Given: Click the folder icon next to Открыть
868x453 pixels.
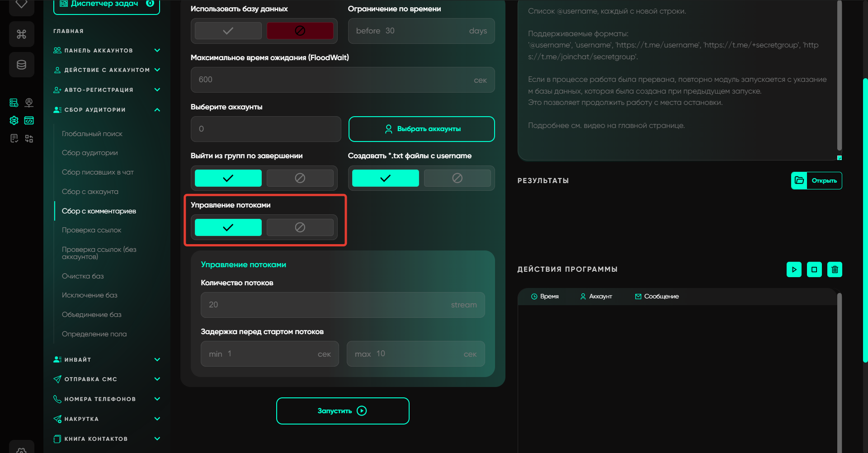Looking at the screenshot, I should (x=799, y=180).
